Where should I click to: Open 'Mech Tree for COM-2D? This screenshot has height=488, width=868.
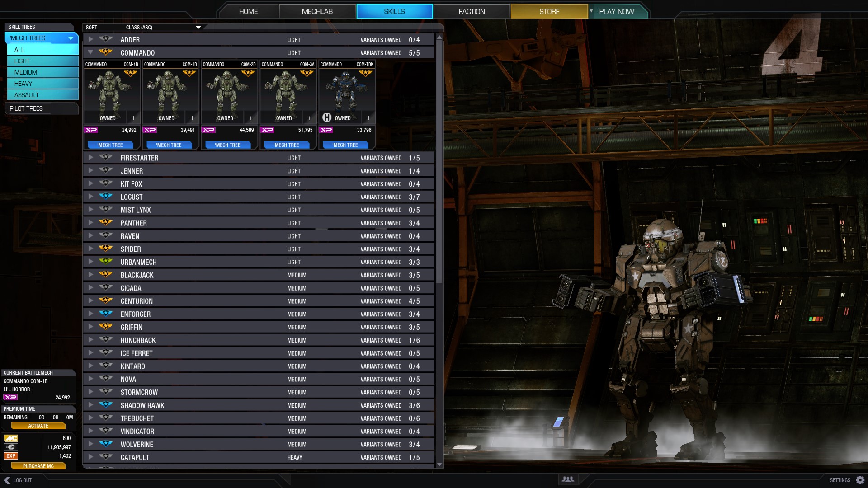[228, 145]
